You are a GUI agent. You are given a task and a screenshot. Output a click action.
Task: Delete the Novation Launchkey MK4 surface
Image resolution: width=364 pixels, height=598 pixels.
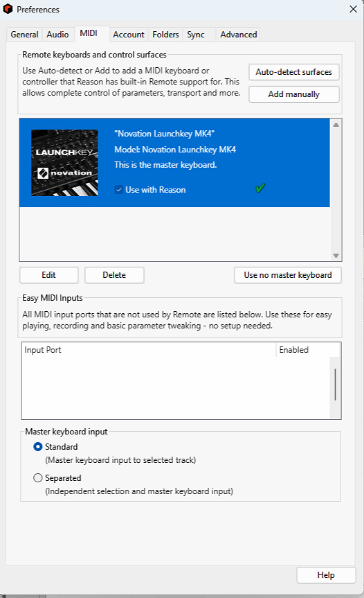(114, 275)
